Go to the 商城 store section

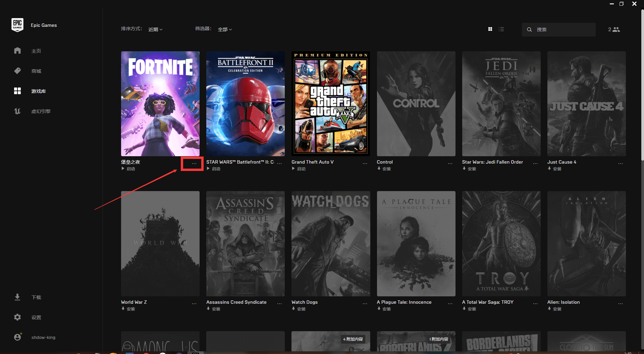coord(36,71)
